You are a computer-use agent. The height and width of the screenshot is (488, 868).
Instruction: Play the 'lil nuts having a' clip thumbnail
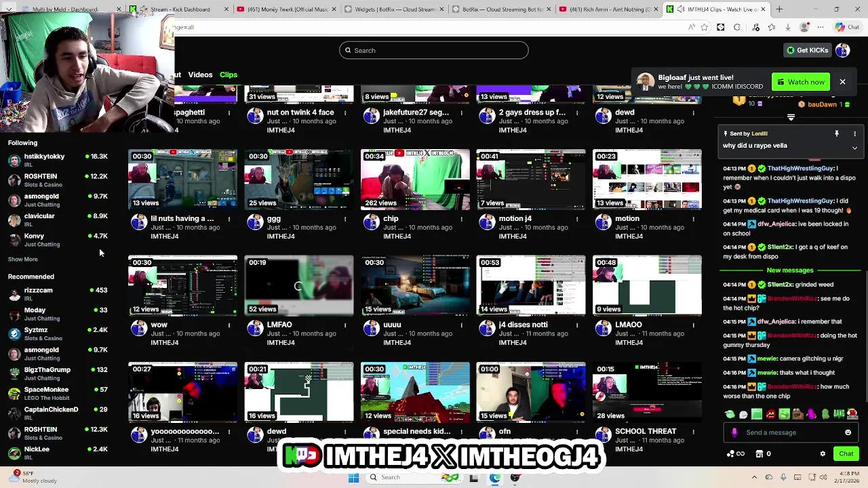183,180
